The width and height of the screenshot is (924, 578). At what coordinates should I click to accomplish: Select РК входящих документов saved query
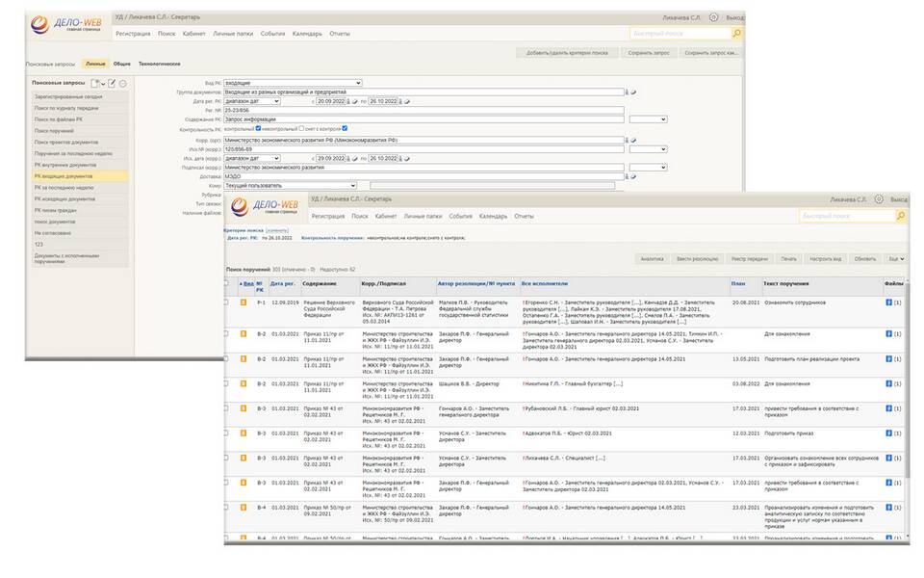(80, 176)
